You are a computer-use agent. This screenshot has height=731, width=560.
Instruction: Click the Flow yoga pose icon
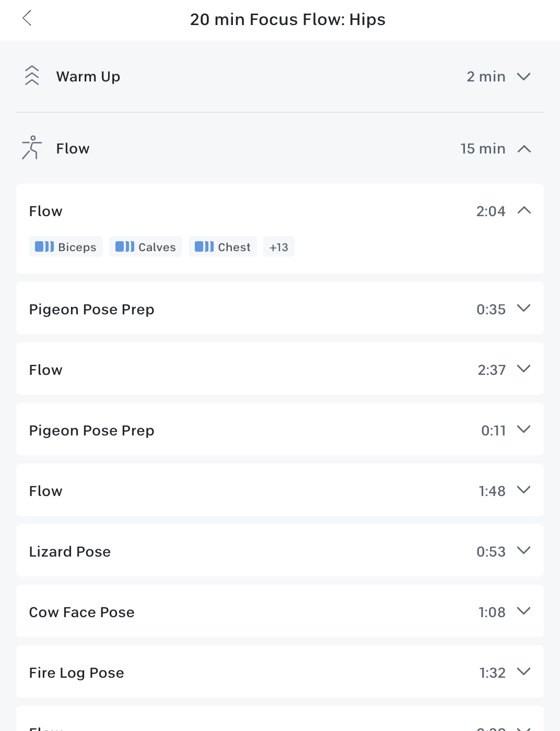(31, 148)
